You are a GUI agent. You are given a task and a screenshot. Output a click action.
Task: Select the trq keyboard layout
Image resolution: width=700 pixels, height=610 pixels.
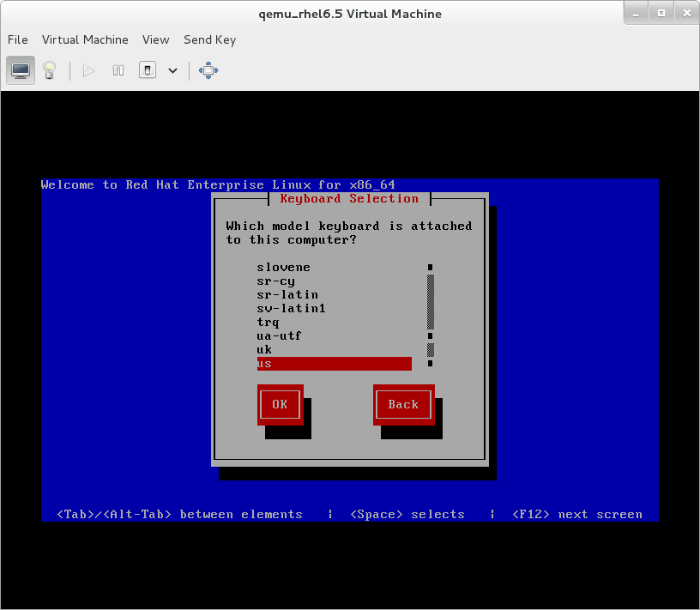tap(335, 323)
